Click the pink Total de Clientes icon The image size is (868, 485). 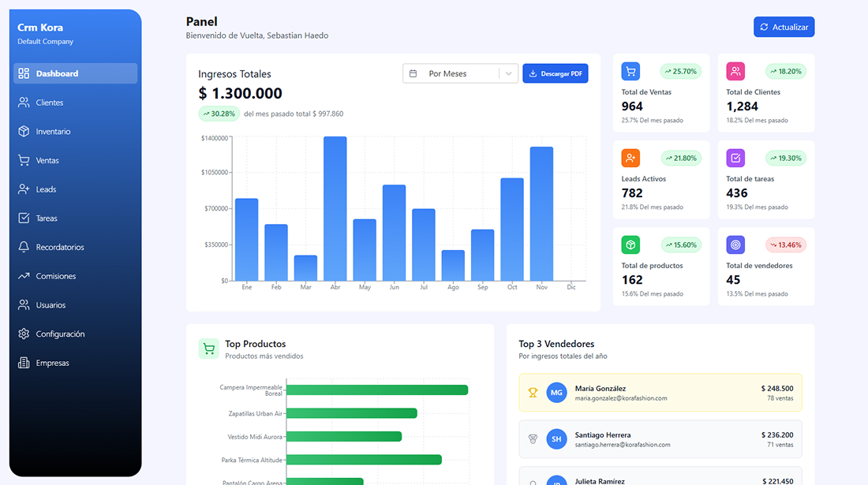click(735, 71)
